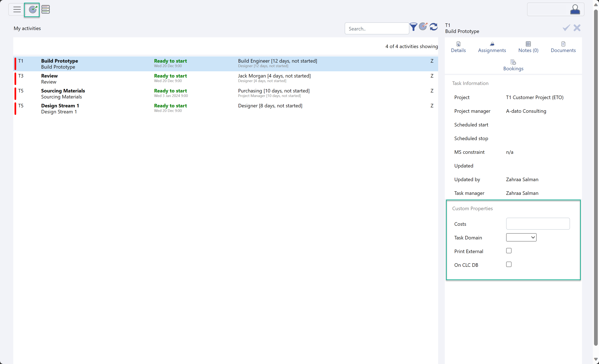Click Ready to start status for Sourcing Materials
This screenshot has width=599, height=364.
(170, 91)
